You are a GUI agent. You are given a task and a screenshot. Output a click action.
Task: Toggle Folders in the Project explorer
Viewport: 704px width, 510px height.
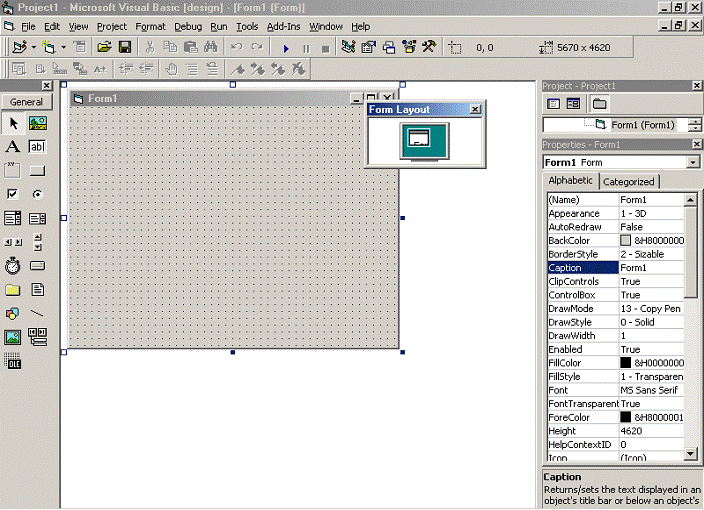599,103
